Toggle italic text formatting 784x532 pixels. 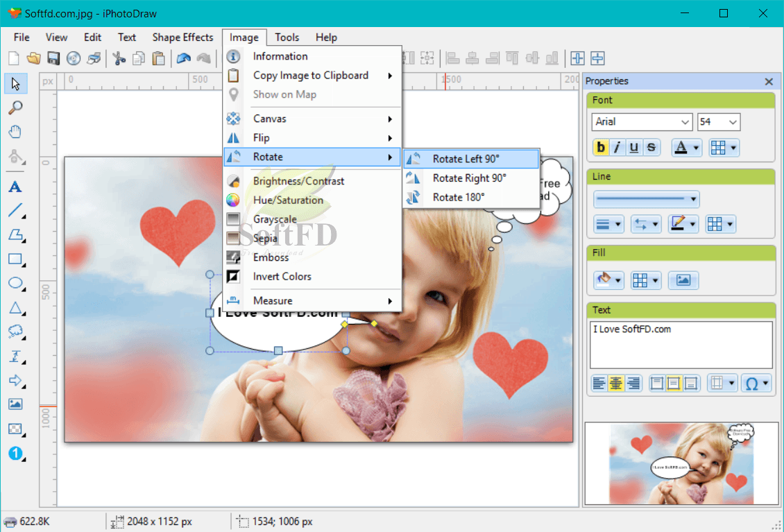pos(617,148)
